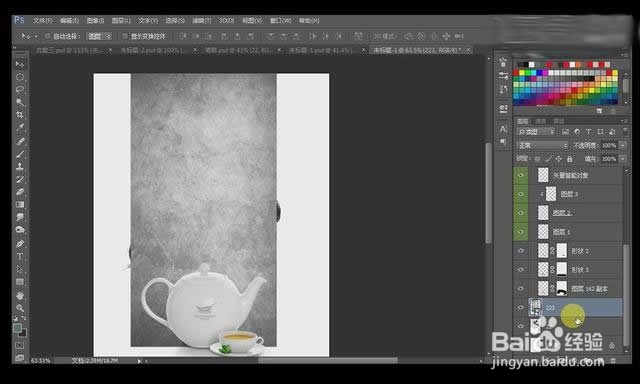Hide the 图层 2 layer
This screenshot has height=384, width=640.
(x=520, y=213)
